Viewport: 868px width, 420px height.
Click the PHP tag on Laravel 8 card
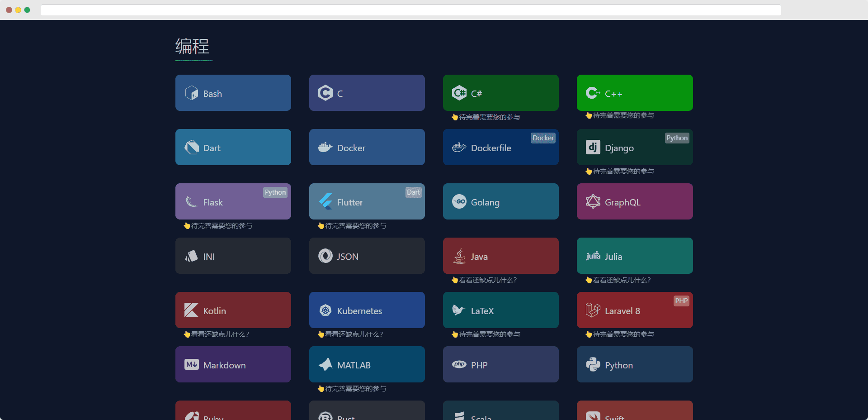point(681,301)
